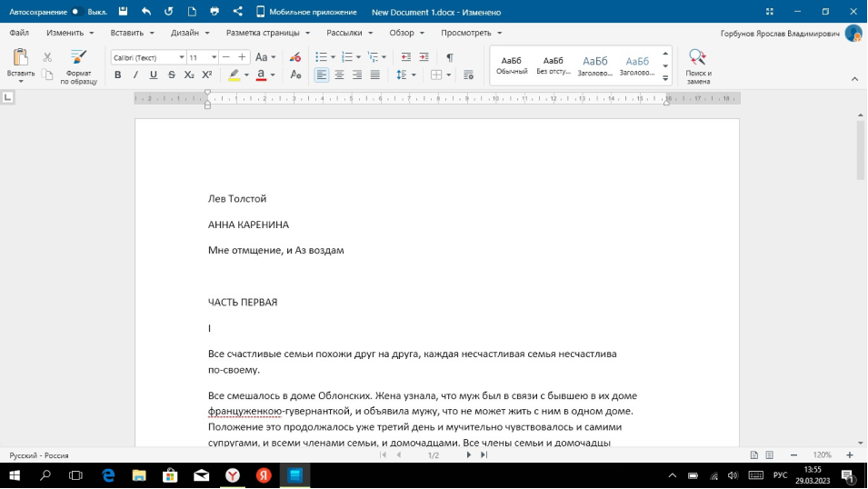Open the Просмотреть menu

tap(471, 33)
